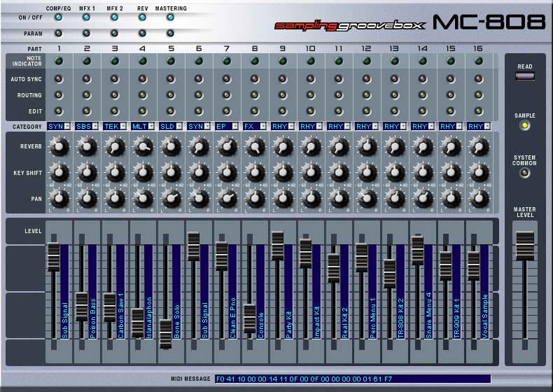Toggle AUTO SYNC for part 9
Viewport: 553px width, 392px height.
tap(283, 78)
